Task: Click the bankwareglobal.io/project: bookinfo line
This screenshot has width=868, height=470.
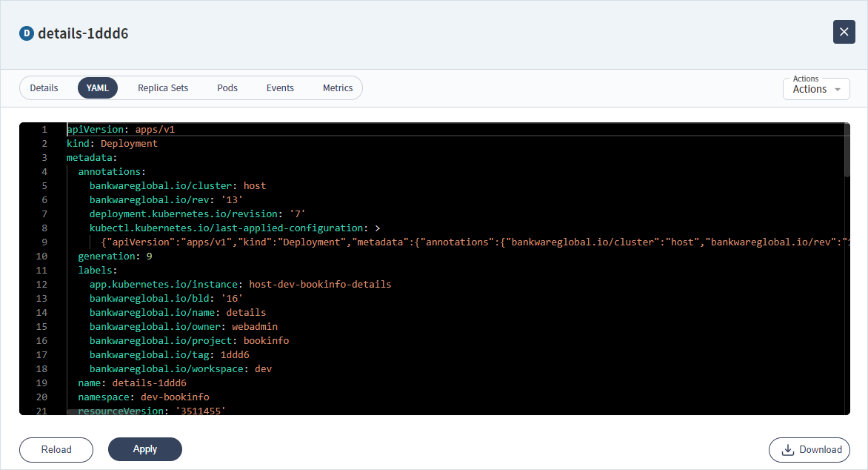Action: [190, 341]
